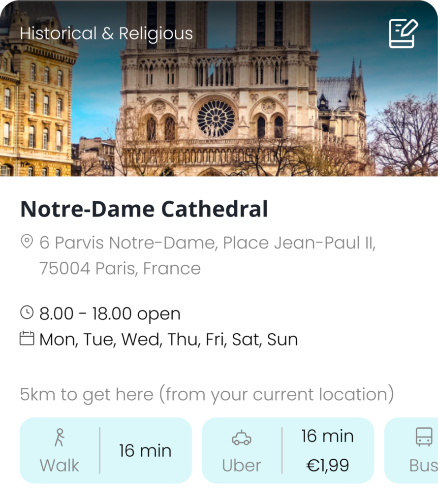
Task: Click the clock icon by opening hours
Action: (x=27, y=313)
